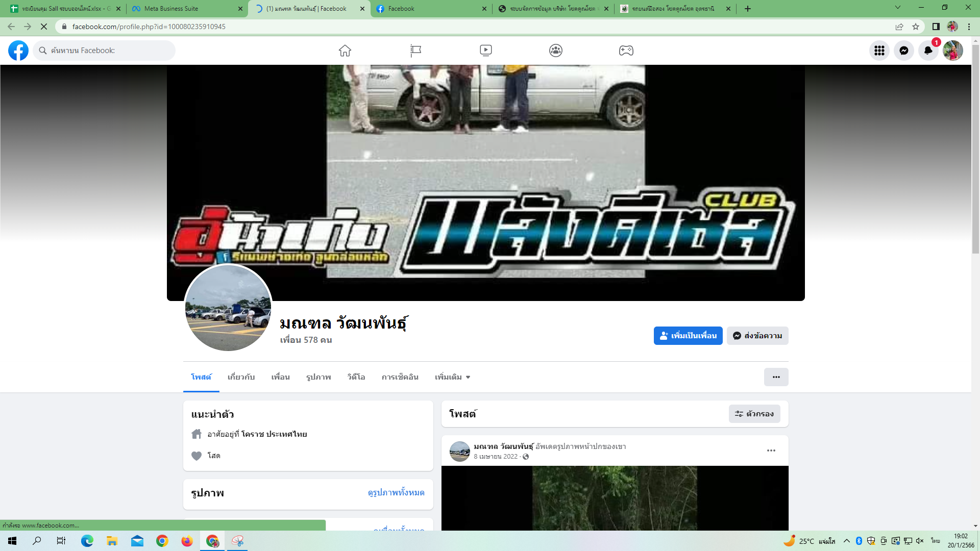Open the ดูรูปภาพทั้งหมด link
980x551 pixels.
tap(396, 492)
